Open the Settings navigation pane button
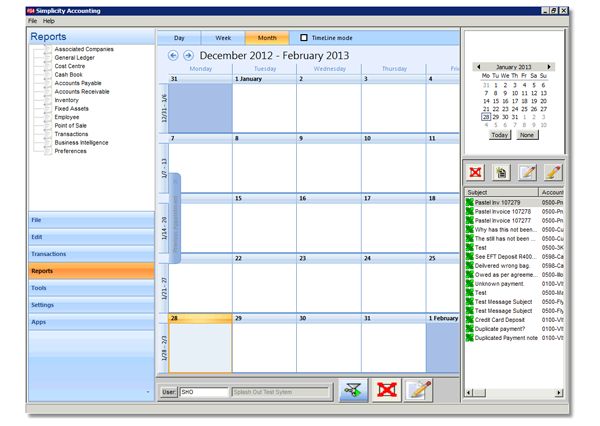The image size is (600, 426). [91, 305]
